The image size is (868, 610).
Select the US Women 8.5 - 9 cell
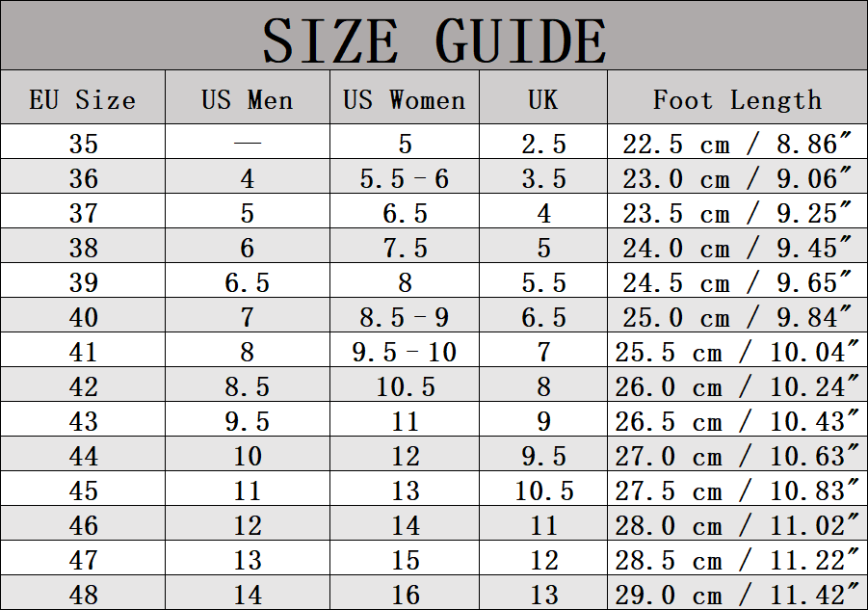(x=404, y=317)
